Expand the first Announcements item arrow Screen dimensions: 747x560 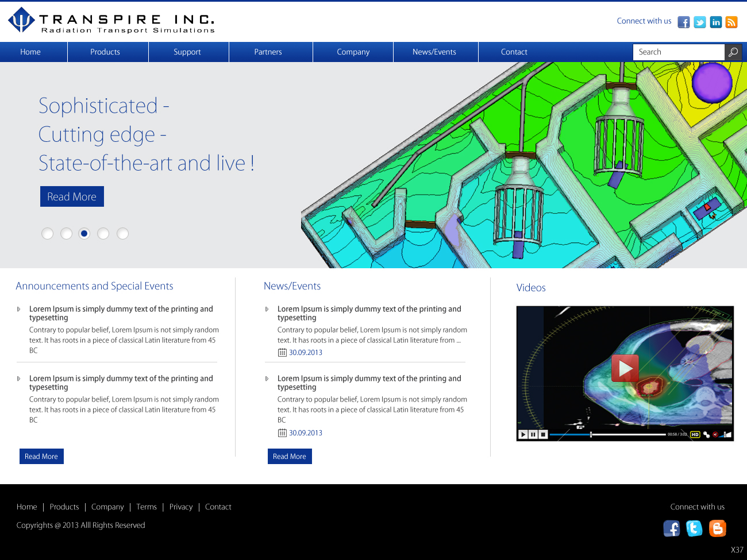coord(18,309)
